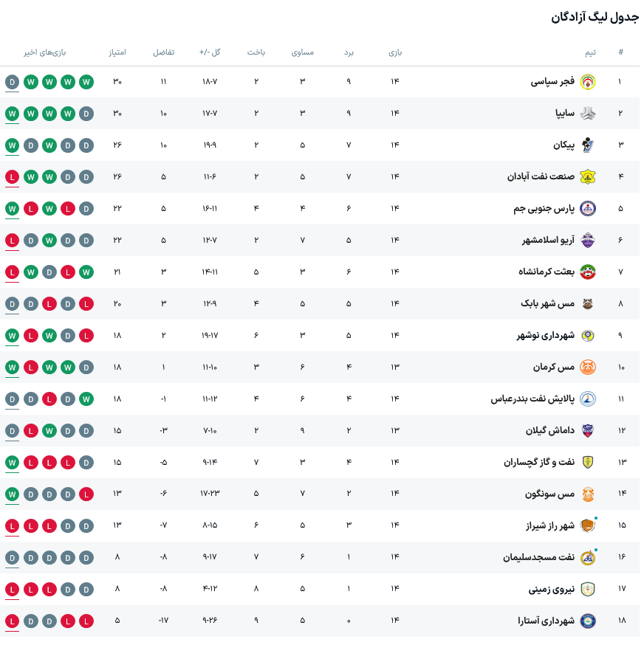The image size is (644, 645).
Task: Open the آریو اسلامشهر team link
Action: click(548, 241)
